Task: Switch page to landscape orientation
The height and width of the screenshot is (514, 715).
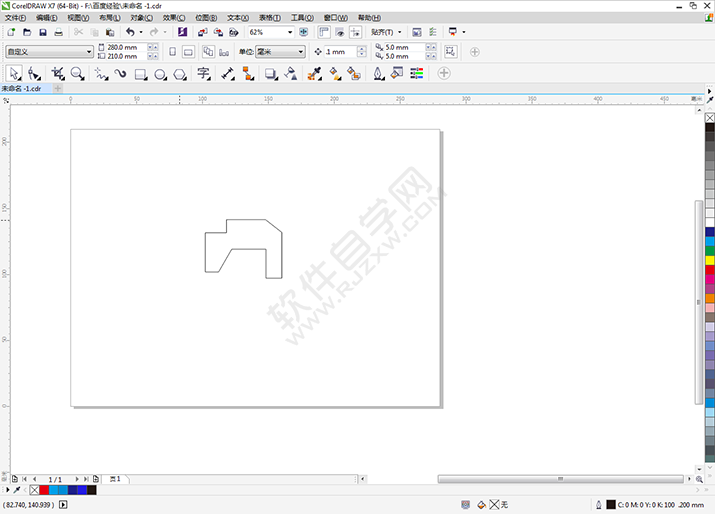Action: 188,52
